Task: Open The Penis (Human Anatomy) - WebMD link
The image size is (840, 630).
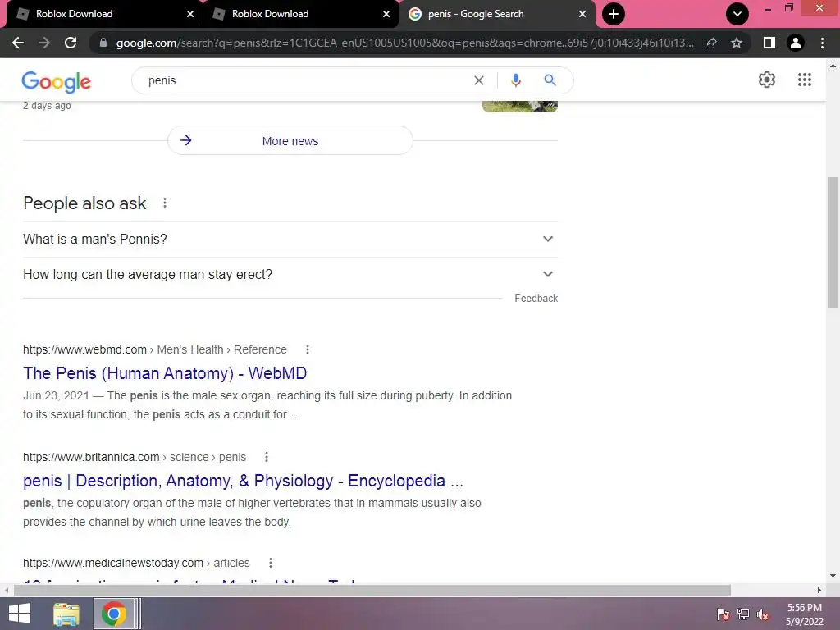Action: (x=165, y=373)
